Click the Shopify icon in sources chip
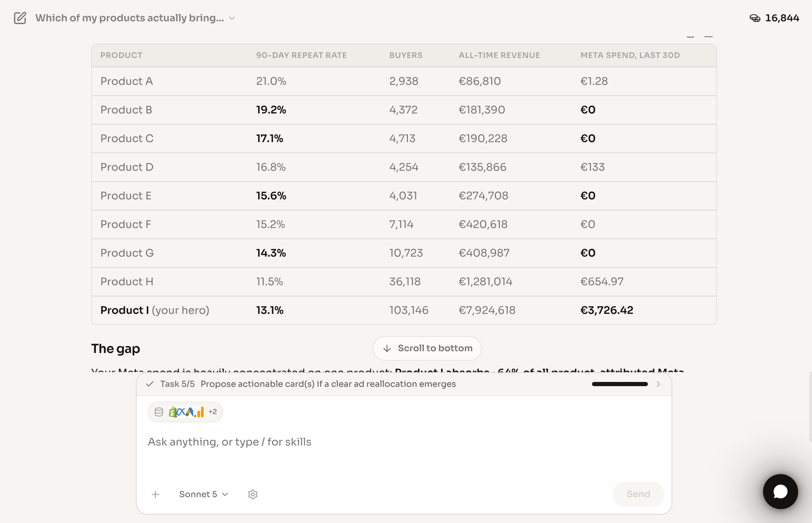 172,412
